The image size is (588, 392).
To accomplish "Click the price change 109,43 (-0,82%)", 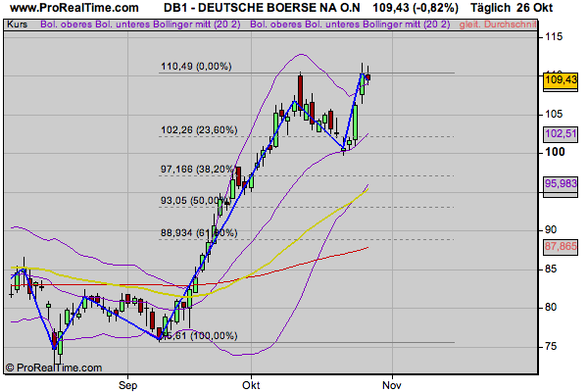I will click(416, 8).
